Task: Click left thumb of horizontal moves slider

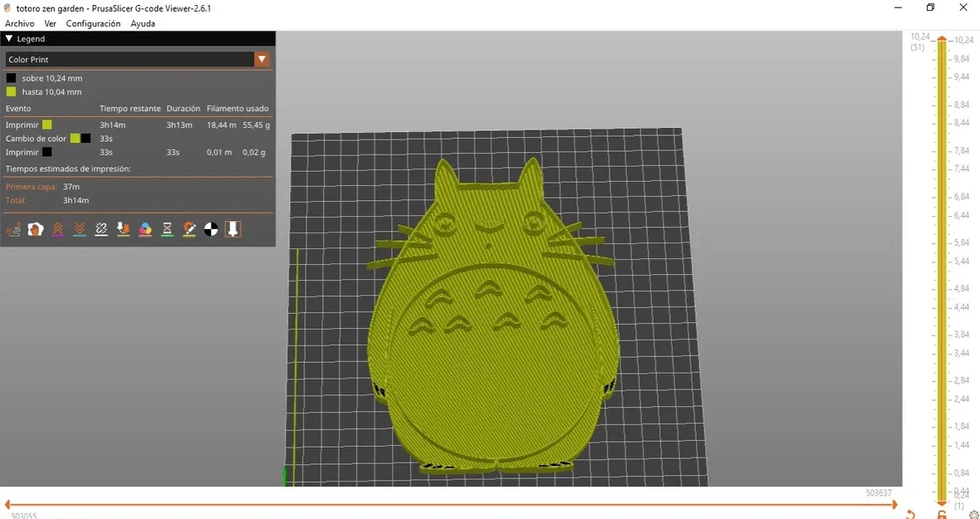Action: tap(7, 505)
